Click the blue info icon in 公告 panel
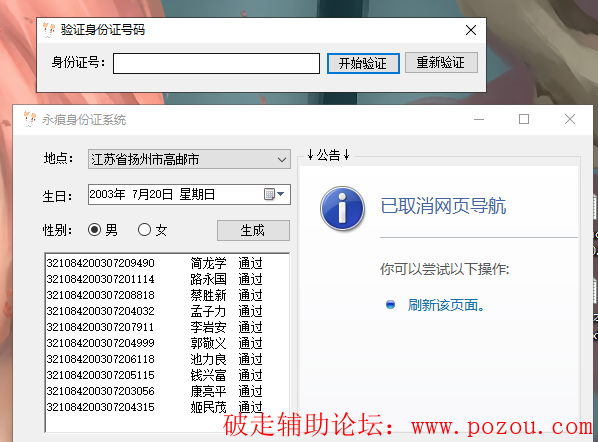The width and height of the screenshot is (598, 442). click(x=342, y=209)
